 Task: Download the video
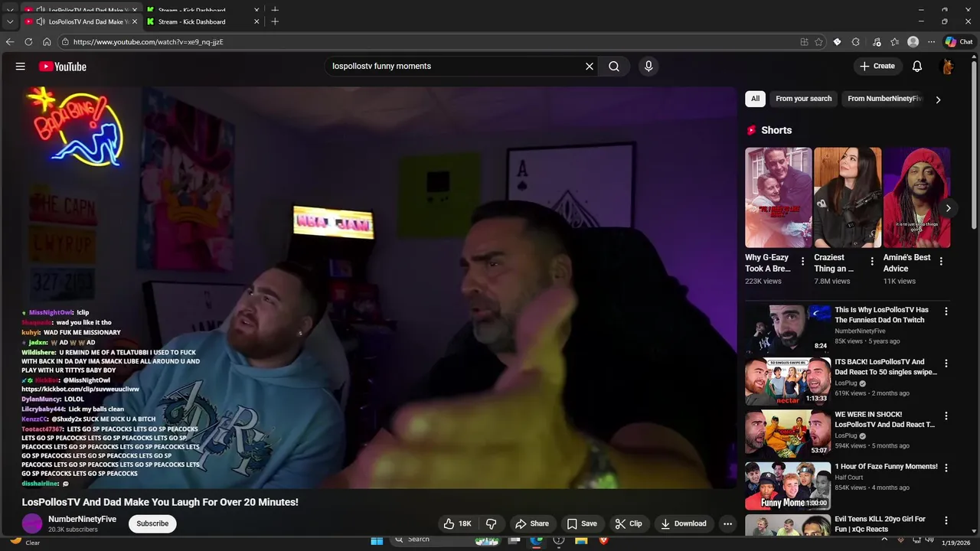tap(684, 523)
